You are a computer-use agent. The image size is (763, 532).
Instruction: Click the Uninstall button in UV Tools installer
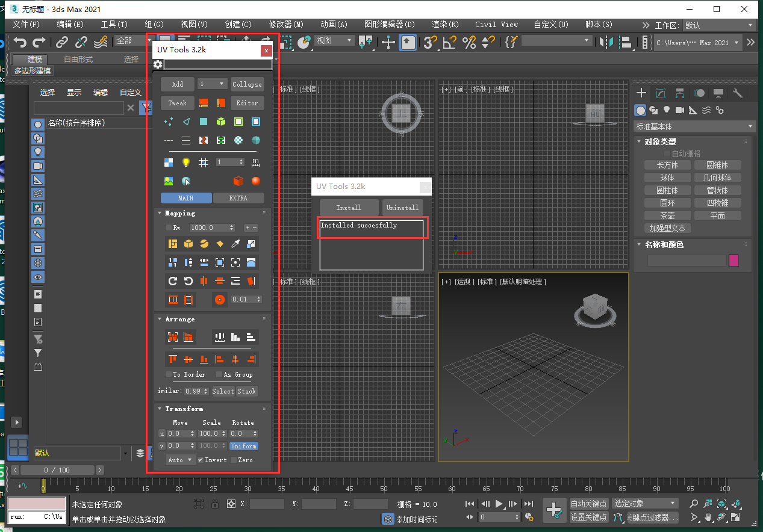(x=402, y=208)
